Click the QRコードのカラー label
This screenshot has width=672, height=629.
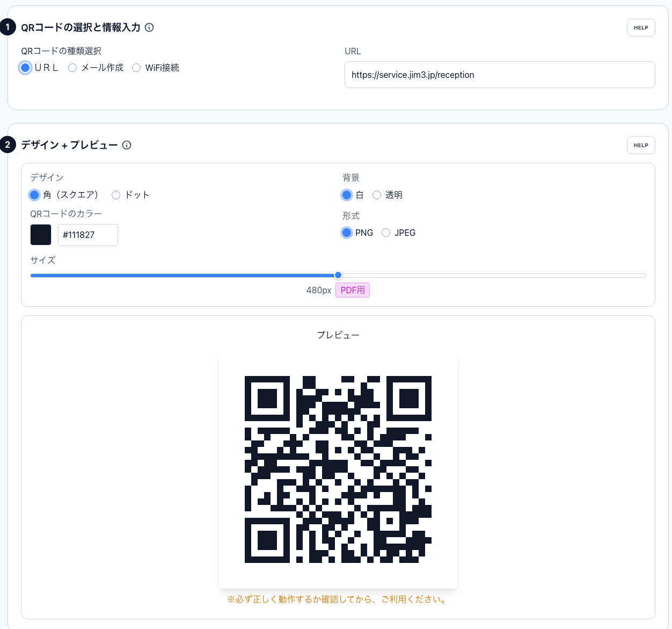[x=66, y=214]
